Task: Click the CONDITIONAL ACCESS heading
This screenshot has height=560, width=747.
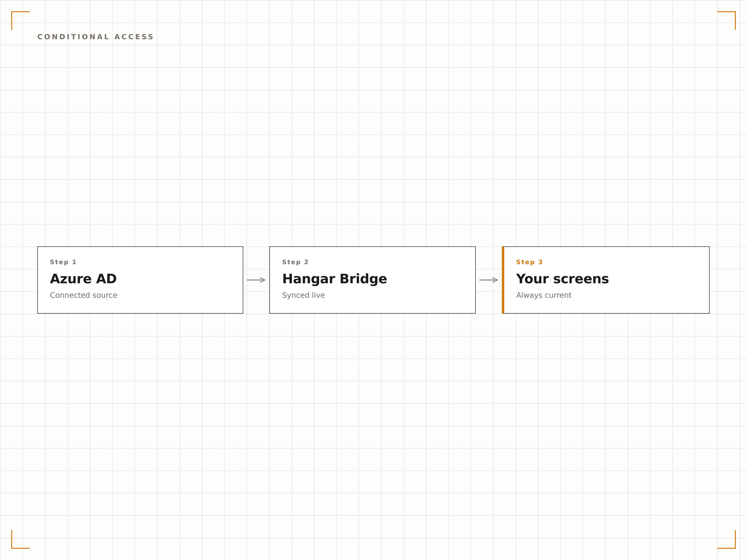Action: point(95,37)
